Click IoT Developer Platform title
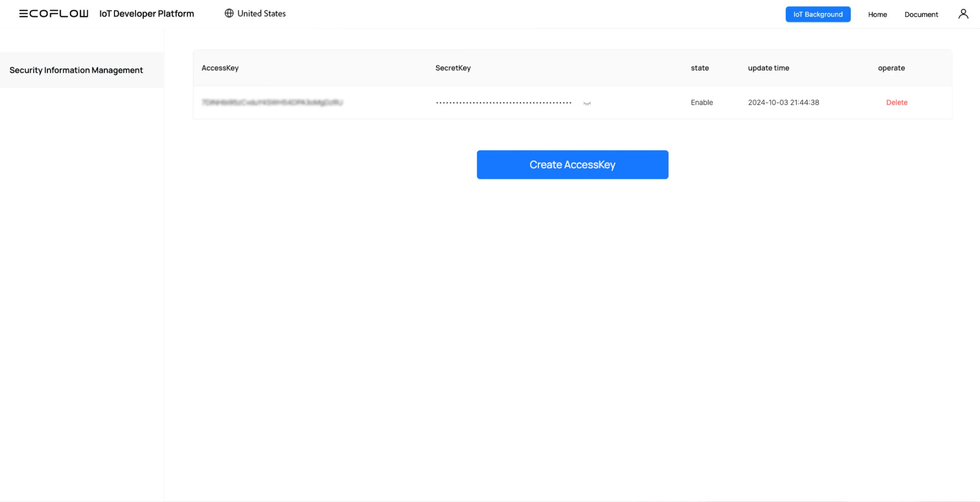980x502 pixels. 147,14
